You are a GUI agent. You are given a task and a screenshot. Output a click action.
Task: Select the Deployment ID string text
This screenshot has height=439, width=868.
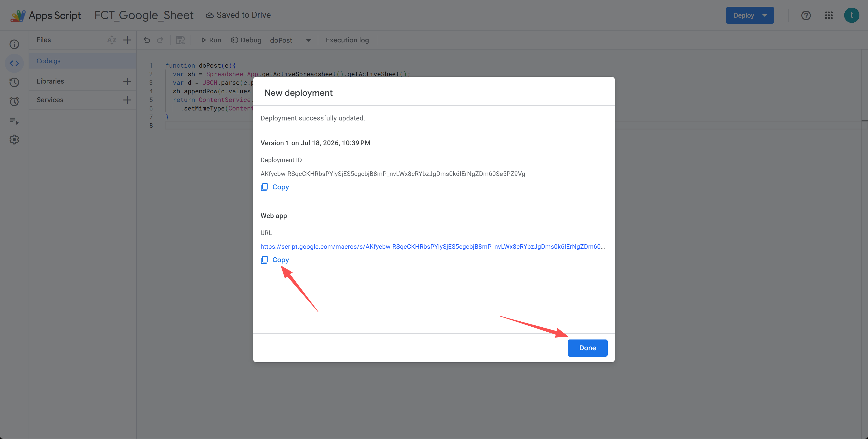pyautogui.click(x=393, y=174)
